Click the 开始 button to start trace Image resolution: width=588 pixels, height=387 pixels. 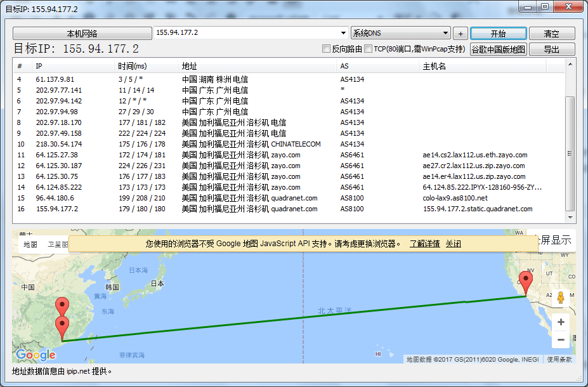tap(498, 34)
